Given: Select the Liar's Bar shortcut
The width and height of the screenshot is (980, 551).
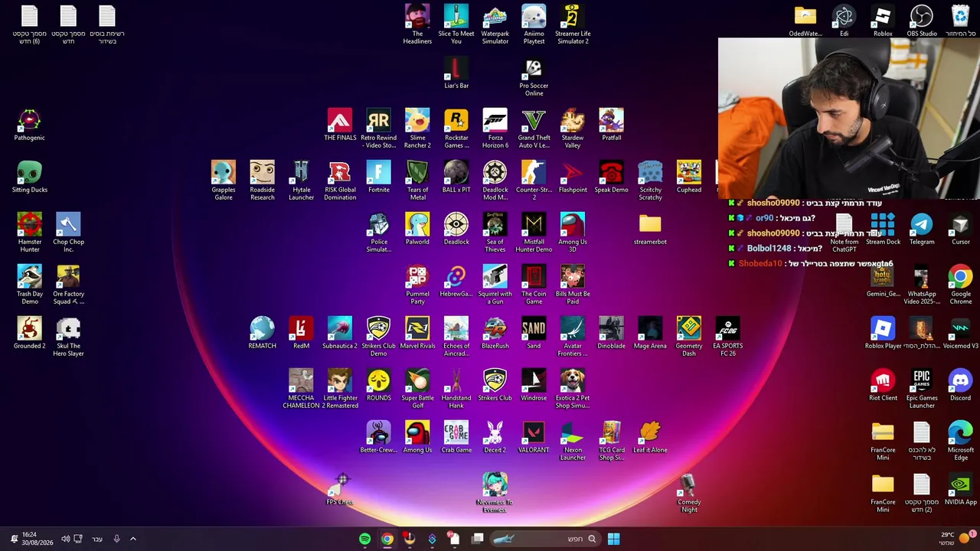Looking at the screenshot, I should [456, 73].
